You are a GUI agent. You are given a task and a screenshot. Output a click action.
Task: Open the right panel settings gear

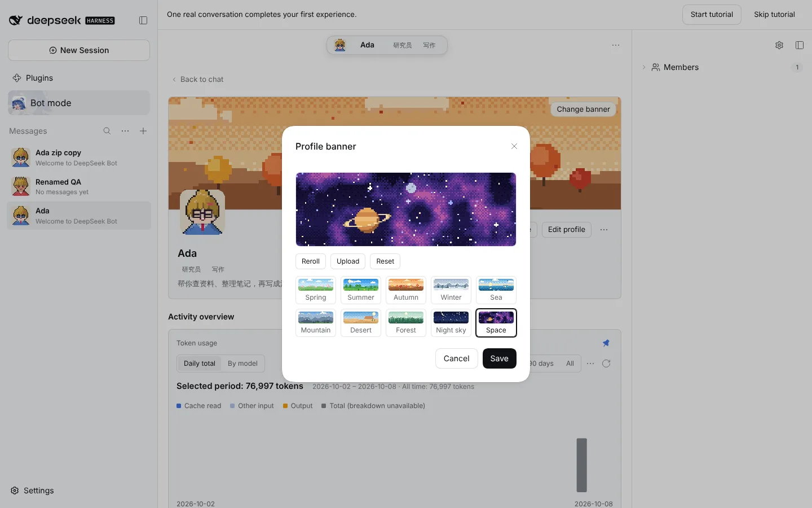click(779, 45)
